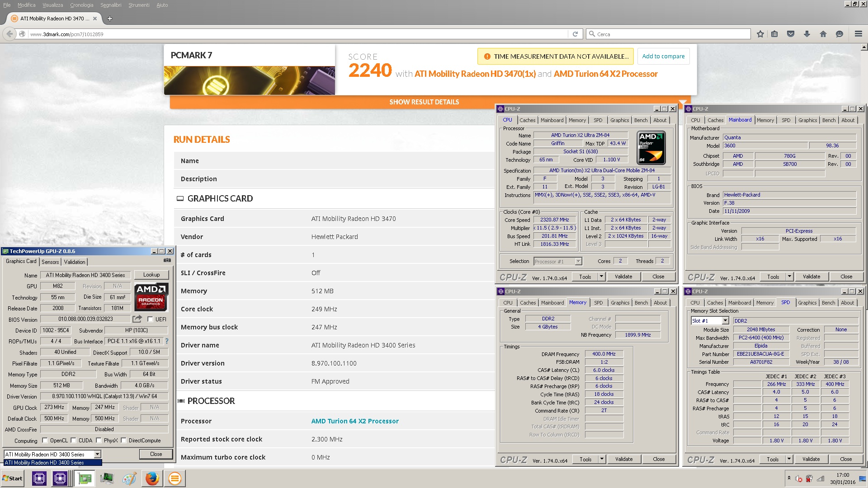The height and width of the screenshot is (488, 868).
Task: Toggle the DirectCompute checkbox in GPU-Z
Action: (123, 440)
